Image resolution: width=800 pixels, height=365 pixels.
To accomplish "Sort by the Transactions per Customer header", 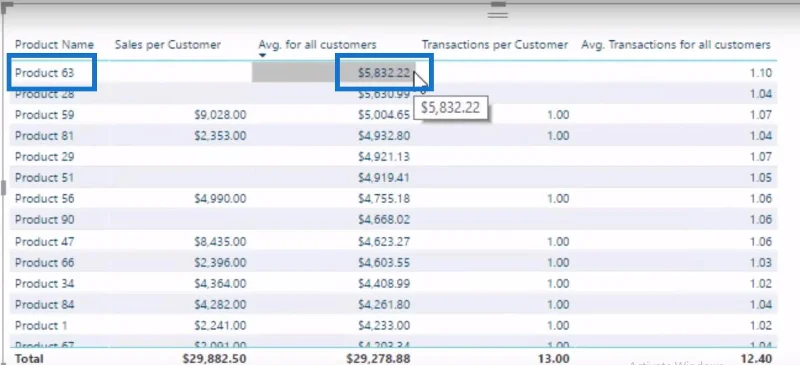I will [x=494, y=44].
